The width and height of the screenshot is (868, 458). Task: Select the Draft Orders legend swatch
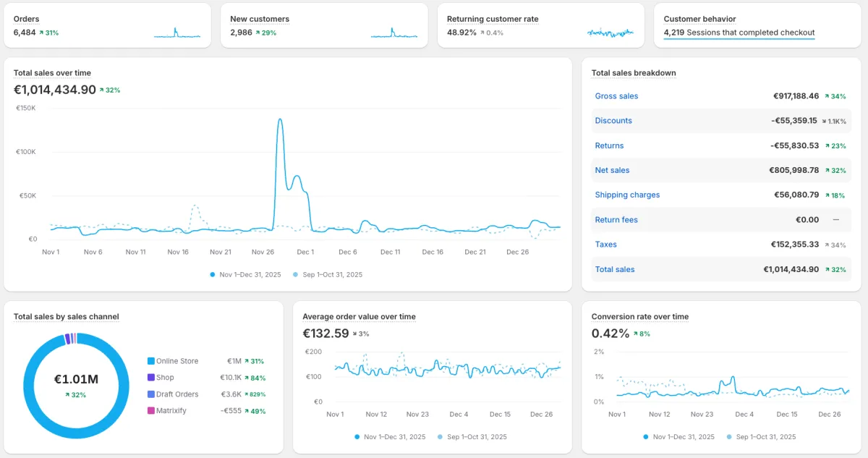151,394
